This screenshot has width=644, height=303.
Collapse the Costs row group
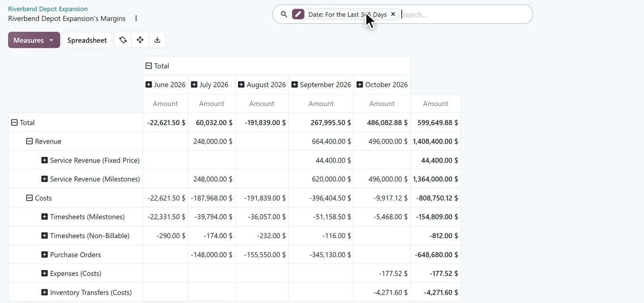click(x=29, y=198)
